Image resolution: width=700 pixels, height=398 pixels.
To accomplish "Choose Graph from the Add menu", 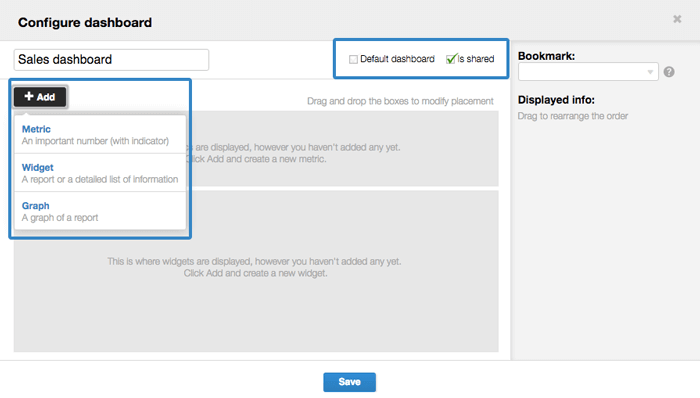I will click(100, 211).
